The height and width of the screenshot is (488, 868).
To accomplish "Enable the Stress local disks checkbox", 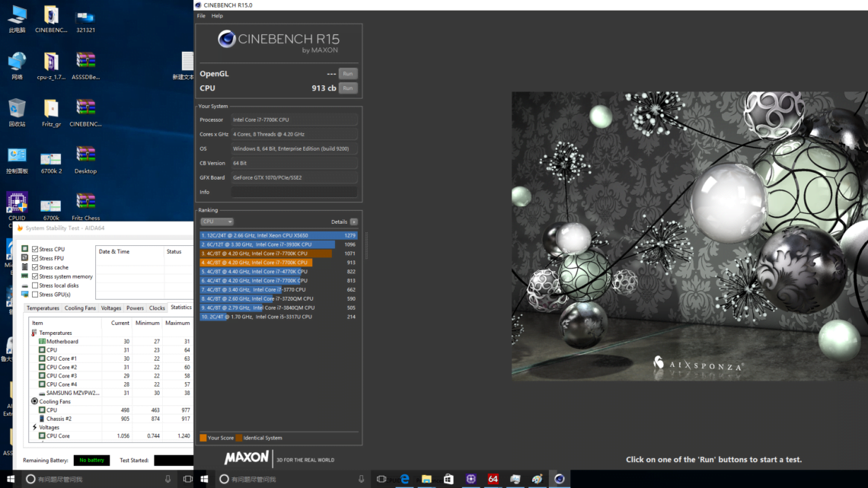I will (35, 285).
